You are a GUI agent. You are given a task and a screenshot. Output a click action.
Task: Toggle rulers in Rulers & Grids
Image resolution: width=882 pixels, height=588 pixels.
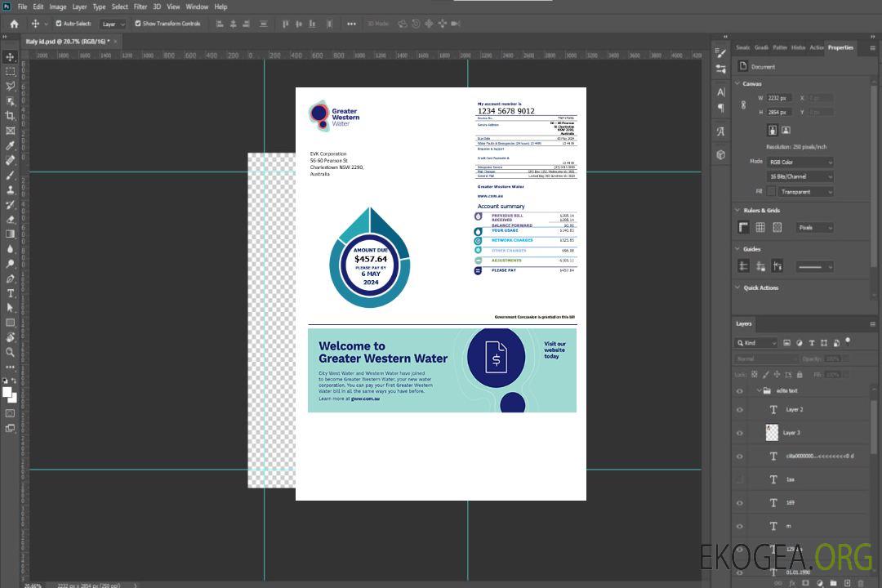click(744, 227)
